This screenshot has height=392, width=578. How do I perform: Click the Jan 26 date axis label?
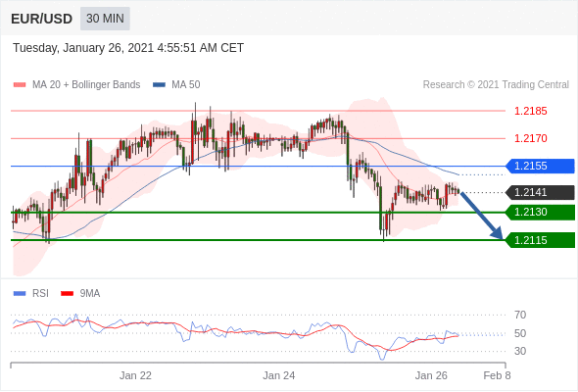[431, 375]
